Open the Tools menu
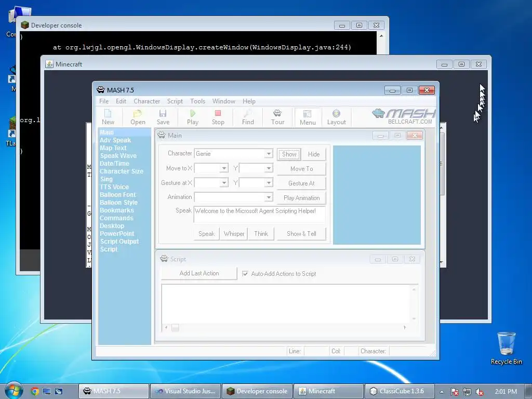This screenshot has height=399, width=532. 197,101
